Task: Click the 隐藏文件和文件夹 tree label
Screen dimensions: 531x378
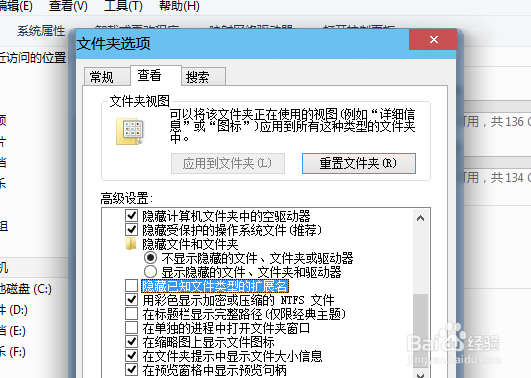Action: (190, 244)
